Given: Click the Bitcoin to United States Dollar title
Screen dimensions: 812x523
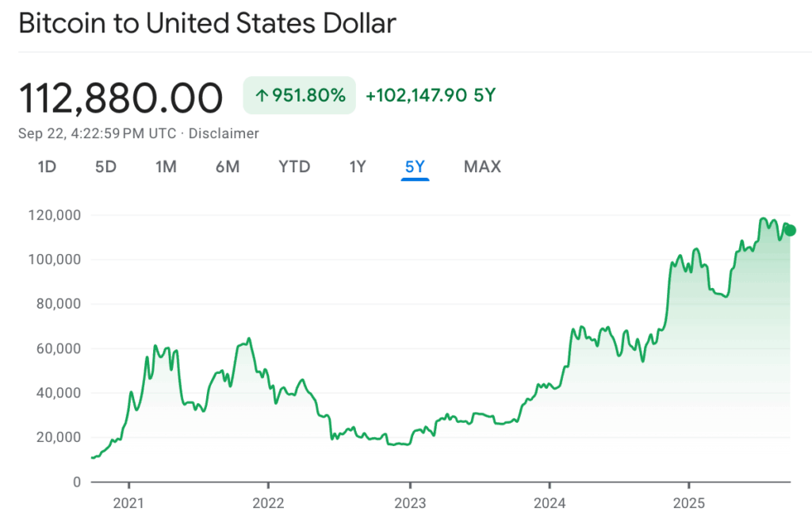Looking at the screenshot, I should pyautogui.click(x=207, y=23).
